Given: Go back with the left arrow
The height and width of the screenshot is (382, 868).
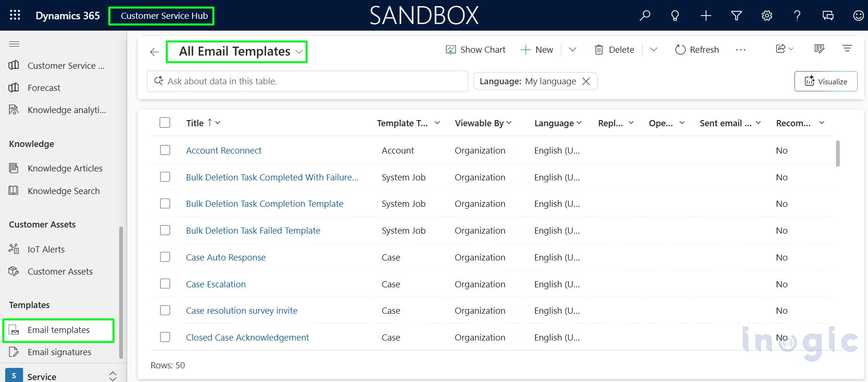Looking at the screenshot, I should click(x=154, y=52).
